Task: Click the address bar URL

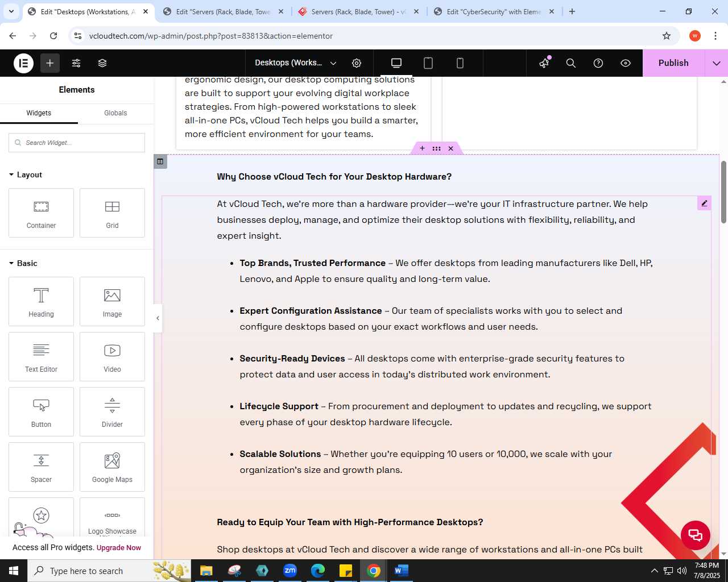Action: pos(211,36)
